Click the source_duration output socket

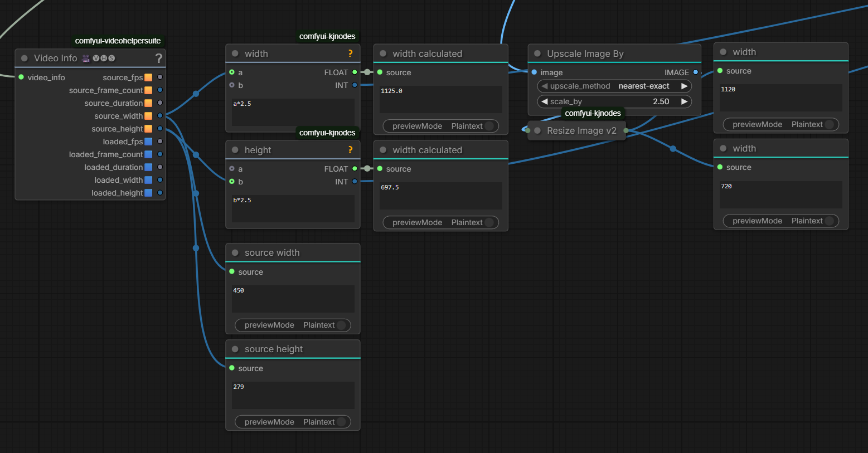click(160, 103)
